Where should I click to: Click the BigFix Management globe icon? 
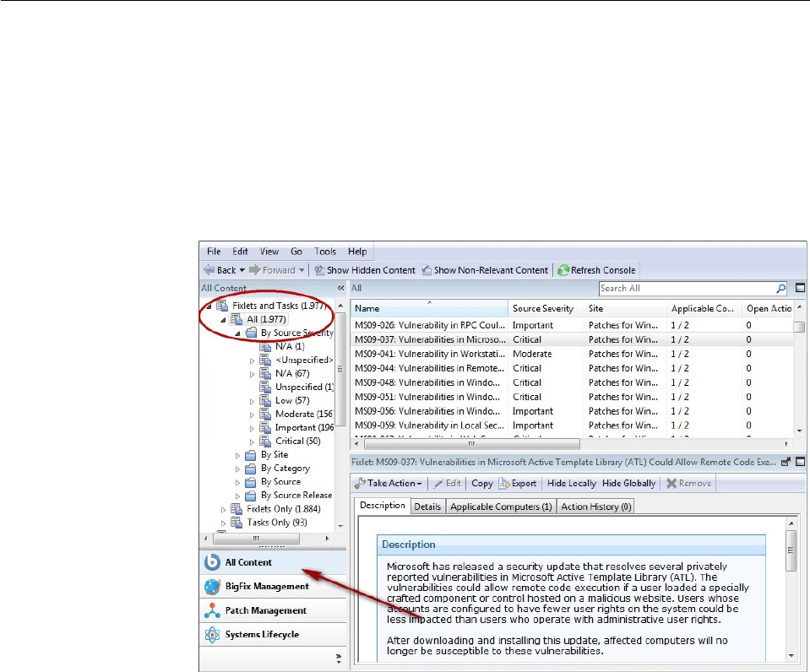click(212, 586)
